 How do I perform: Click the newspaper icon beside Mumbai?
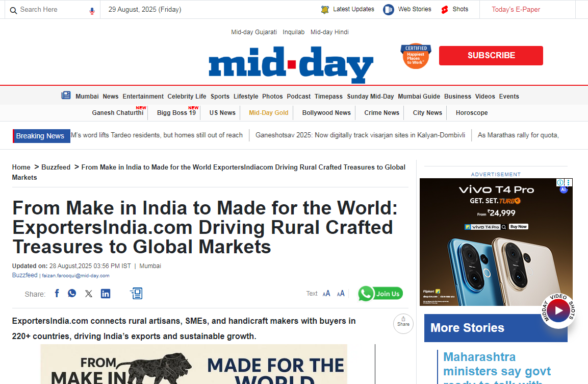(x=66, y=95)
